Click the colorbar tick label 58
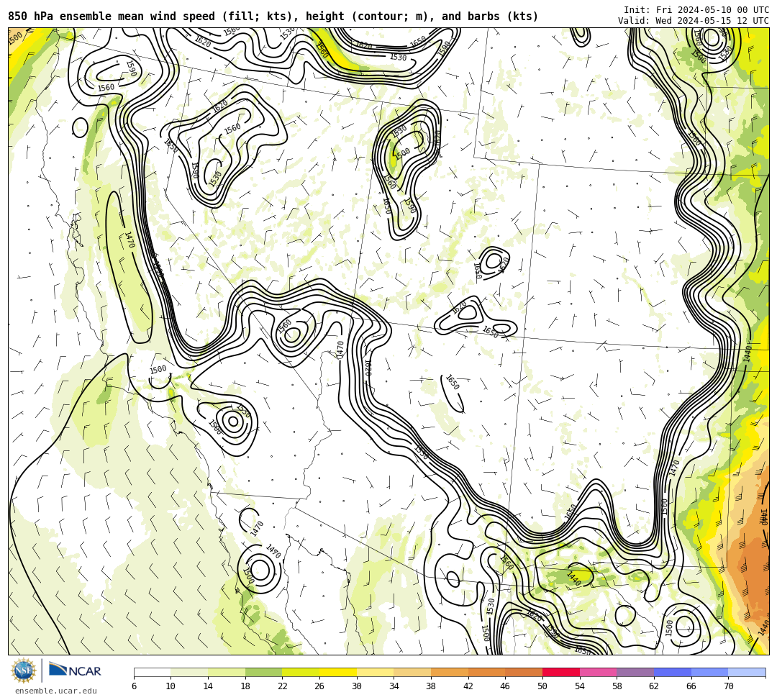Viewport: 777px width, 700px height. point(617,686)
